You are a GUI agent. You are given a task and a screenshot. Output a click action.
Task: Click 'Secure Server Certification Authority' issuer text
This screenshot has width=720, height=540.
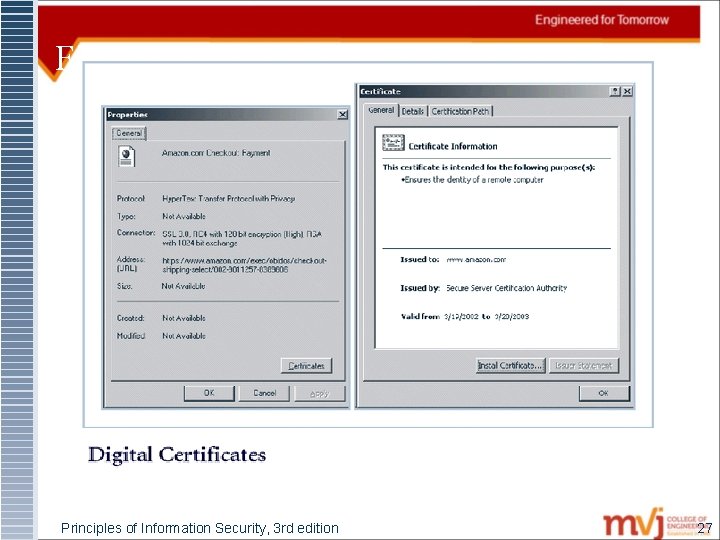(506, 288)
